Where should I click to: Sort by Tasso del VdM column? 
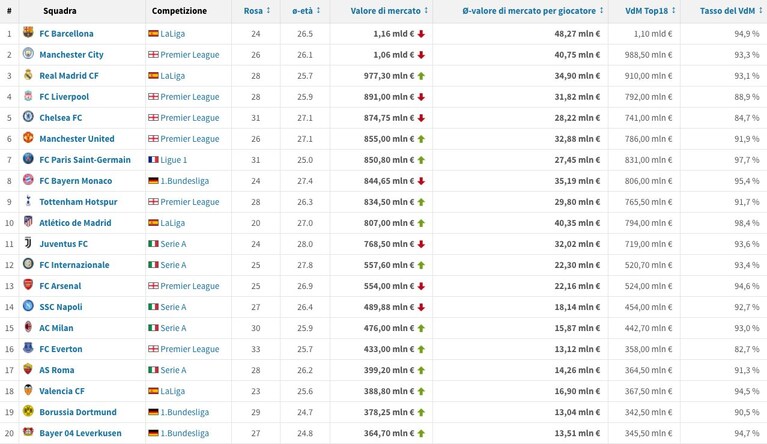[731, 11]
